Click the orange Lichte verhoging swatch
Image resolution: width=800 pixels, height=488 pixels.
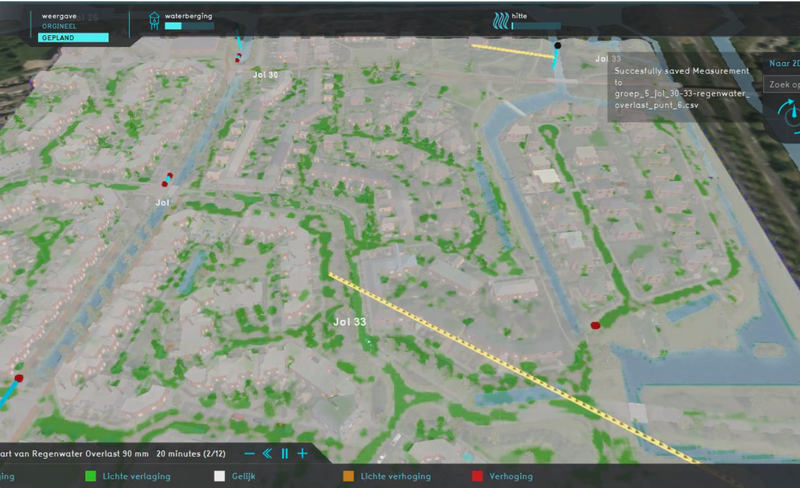[348, 477]
